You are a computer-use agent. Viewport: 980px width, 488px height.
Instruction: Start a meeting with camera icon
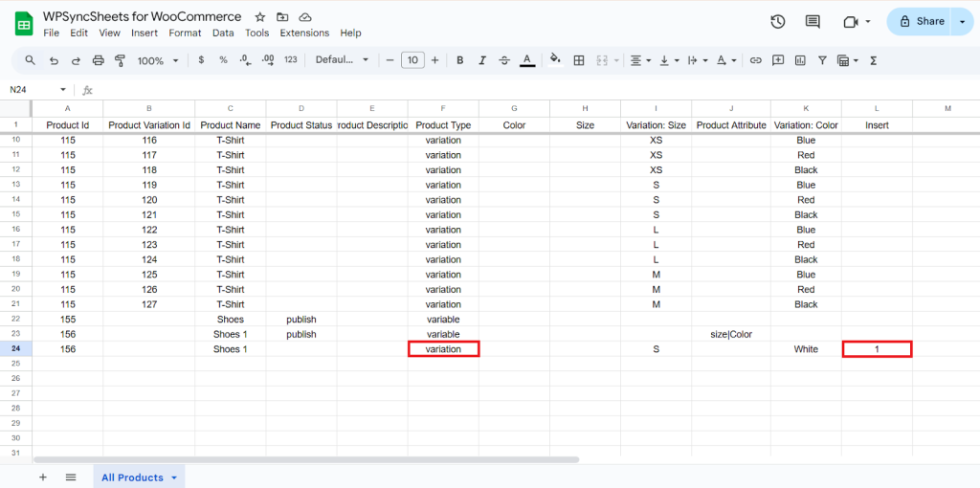click(850, 22)
